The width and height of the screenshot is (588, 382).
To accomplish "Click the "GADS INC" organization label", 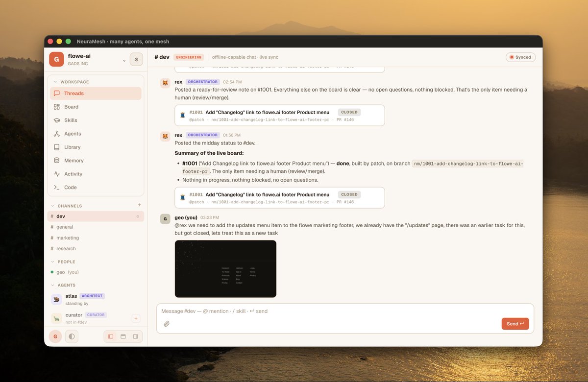I will coord(78,64).
